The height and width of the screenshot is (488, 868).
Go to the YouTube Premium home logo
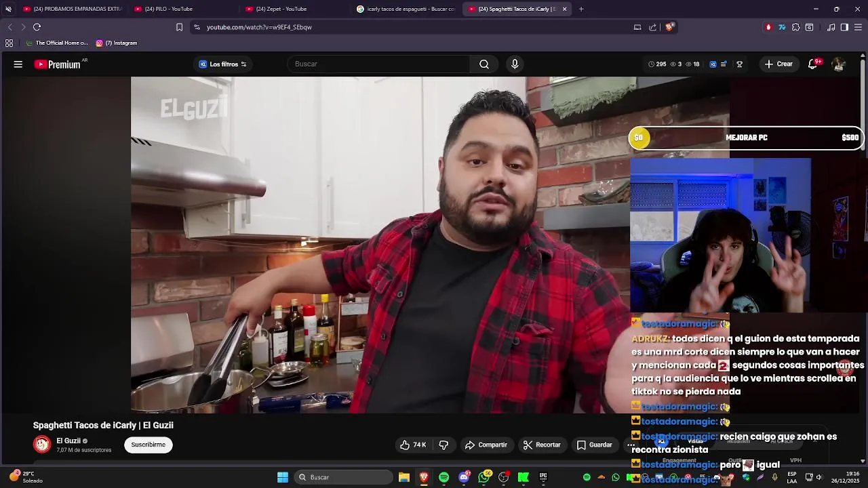point(58,64)
